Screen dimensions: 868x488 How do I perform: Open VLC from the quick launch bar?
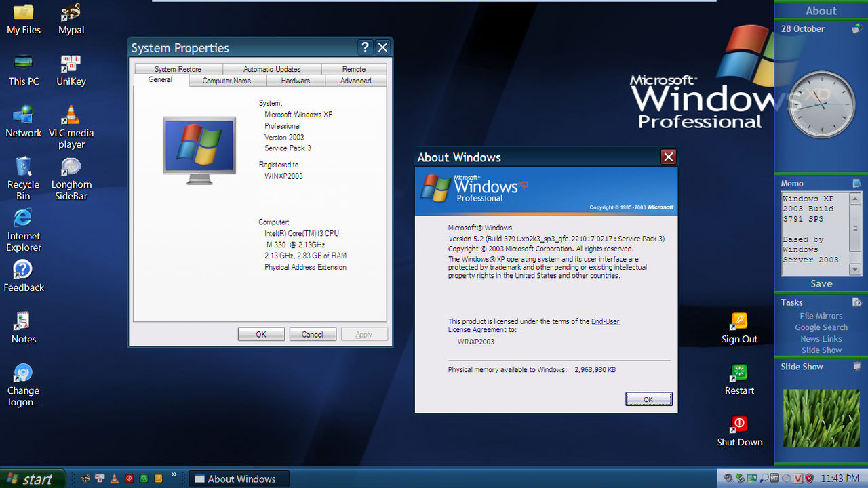[114, 479]
